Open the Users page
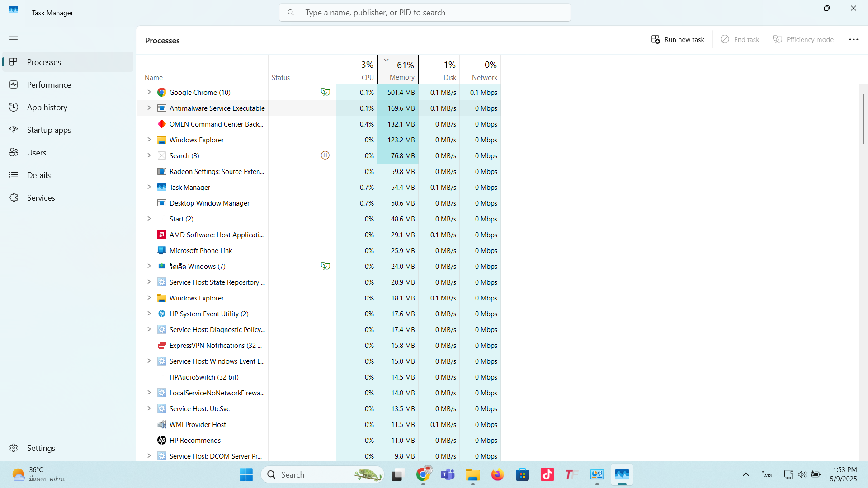Image resolution: width=868 pixels, height=488 pixels. point(68,152)
